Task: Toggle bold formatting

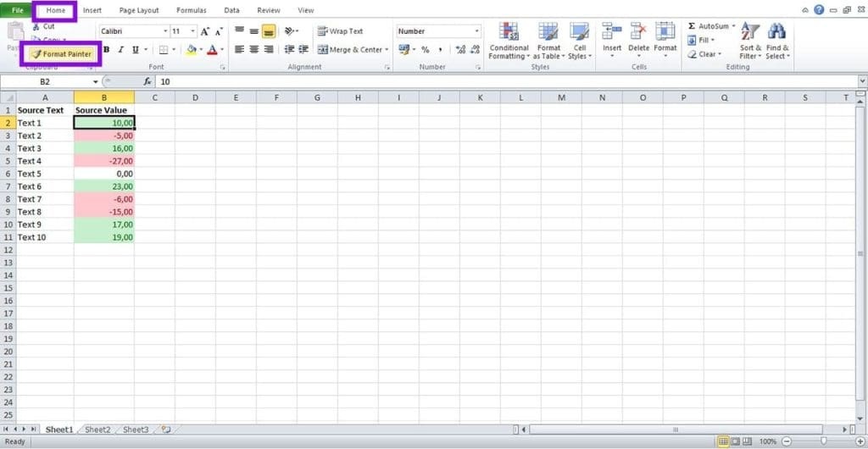Action: pyautogui.click(x=106, y=50)
